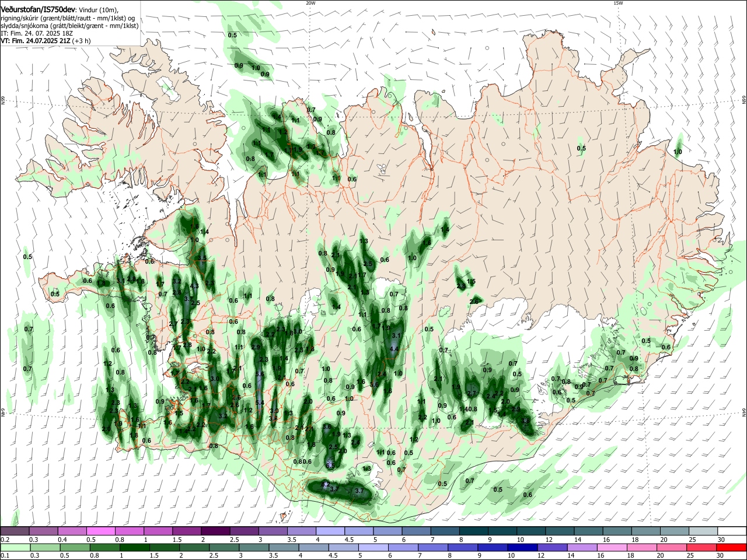Screen dimensions: 747x560
Task: Click the 25 red swatch in lower legend row
Action: 701,547
